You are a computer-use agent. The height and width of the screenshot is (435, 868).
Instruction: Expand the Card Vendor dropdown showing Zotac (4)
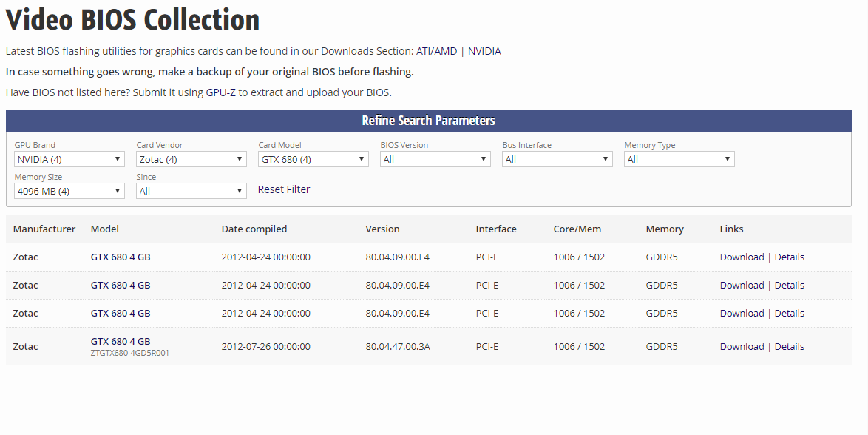[x=191, y=159]
